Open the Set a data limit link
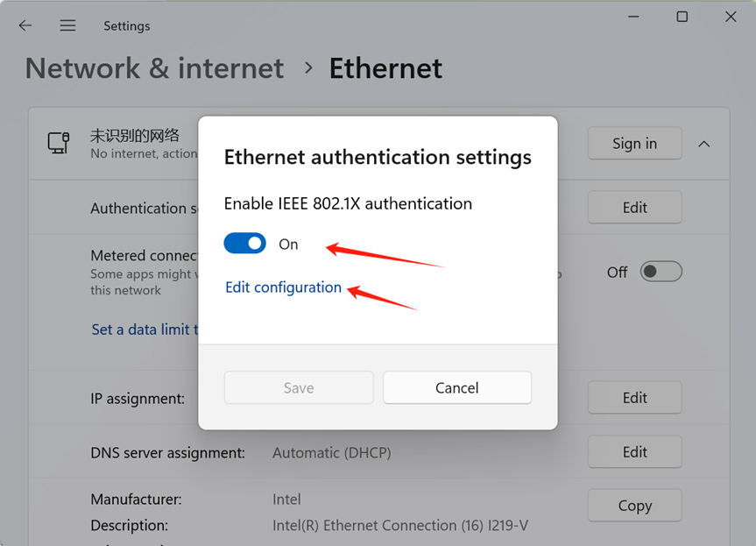 (x=145, y=330)
